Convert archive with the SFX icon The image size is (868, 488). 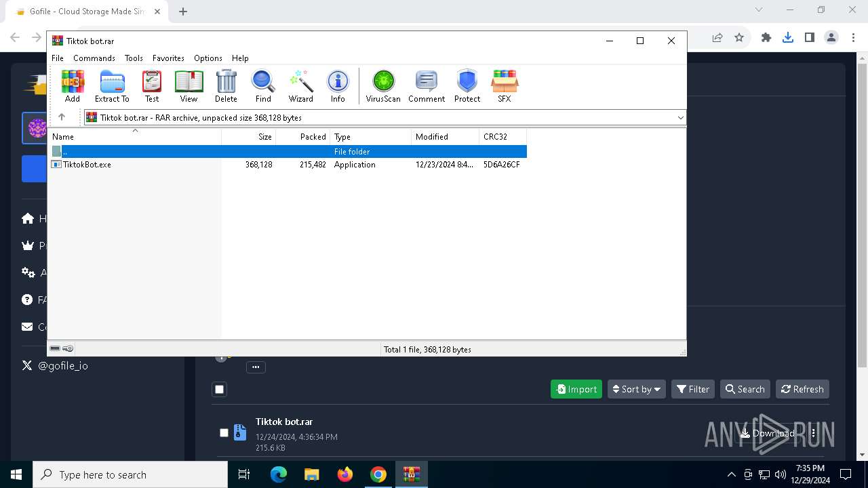pos(505,86)
